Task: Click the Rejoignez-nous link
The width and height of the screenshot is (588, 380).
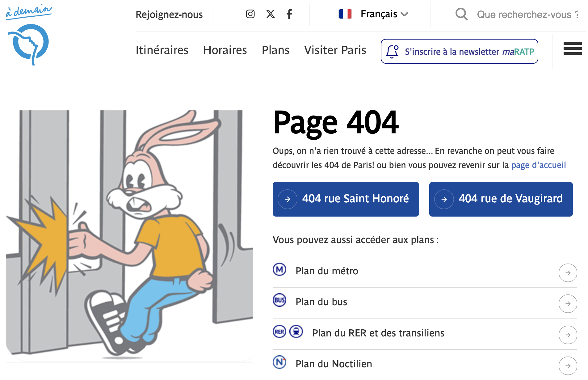Action: coord(169,15)
